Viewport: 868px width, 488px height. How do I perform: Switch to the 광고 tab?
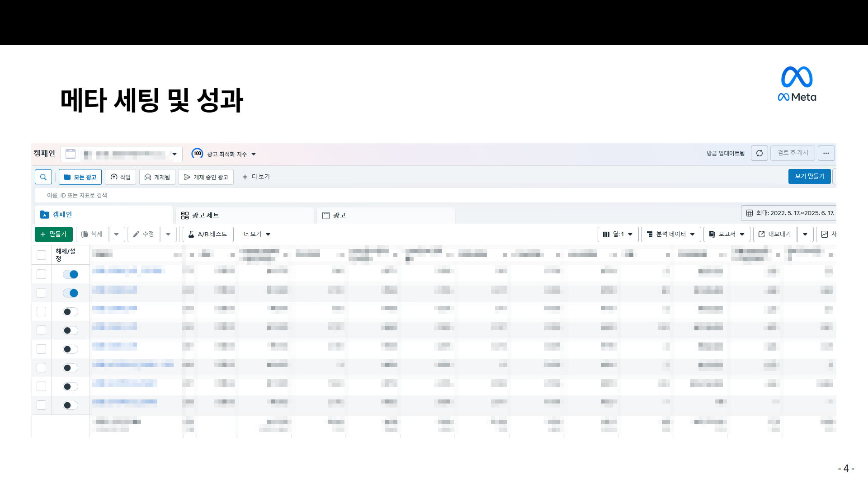(x=386, y=215)
